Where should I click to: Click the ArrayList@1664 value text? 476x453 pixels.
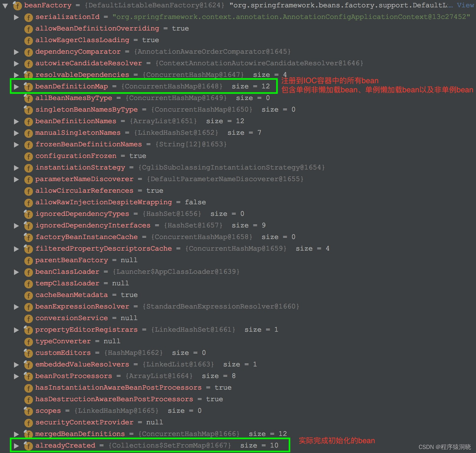159,376
